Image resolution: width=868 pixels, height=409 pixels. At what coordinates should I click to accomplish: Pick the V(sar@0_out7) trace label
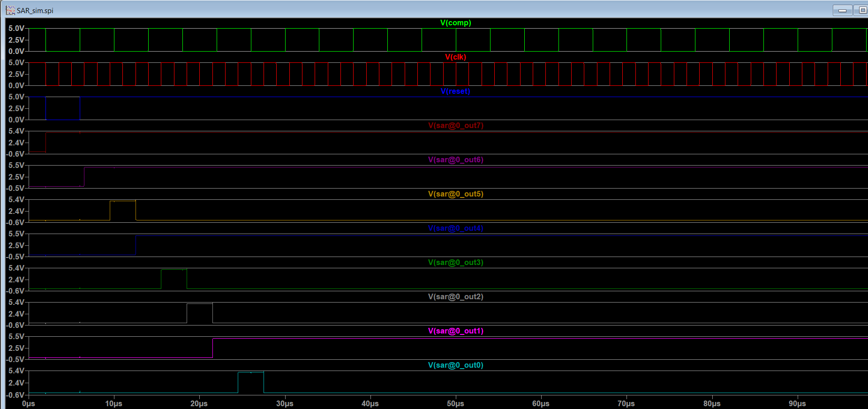click(455, 126)
